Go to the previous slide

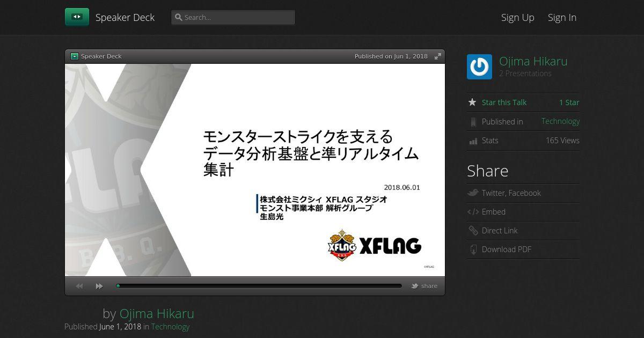point(79,286)
